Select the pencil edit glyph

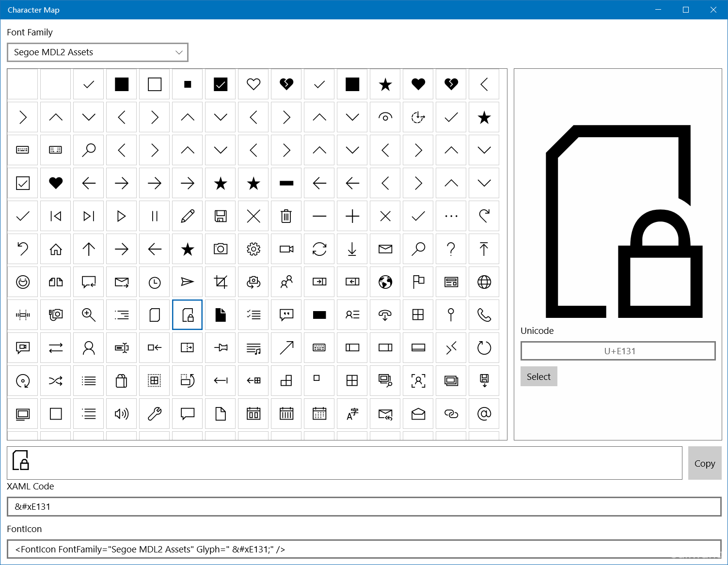[188, 216]
